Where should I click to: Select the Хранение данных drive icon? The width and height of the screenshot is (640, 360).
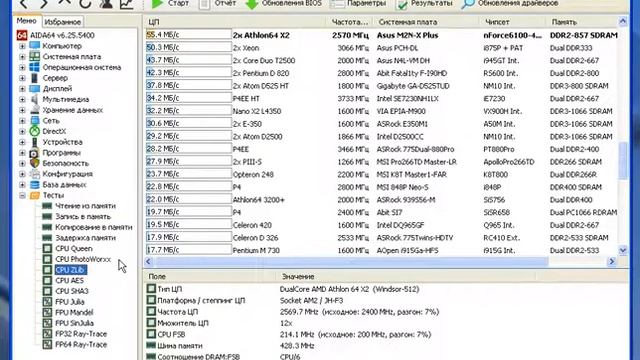point(35,109)
